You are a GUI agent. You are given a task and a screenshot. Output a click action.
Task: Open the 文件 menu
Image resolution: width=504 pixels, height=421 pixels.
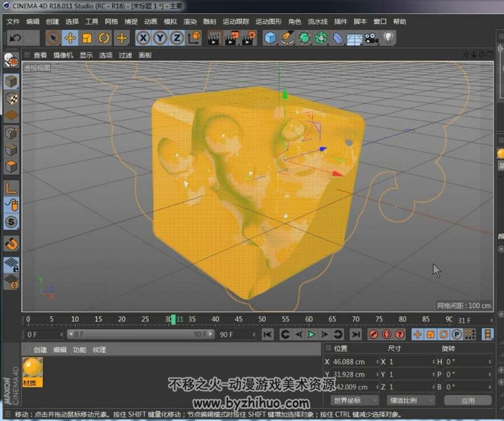(x=13, y=21)
